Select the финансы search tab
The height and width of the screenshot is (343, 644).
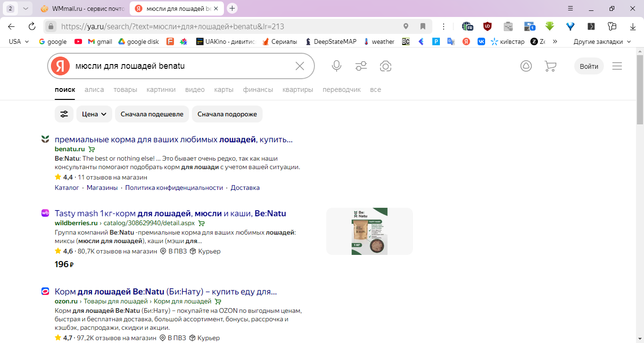(258, 90)
